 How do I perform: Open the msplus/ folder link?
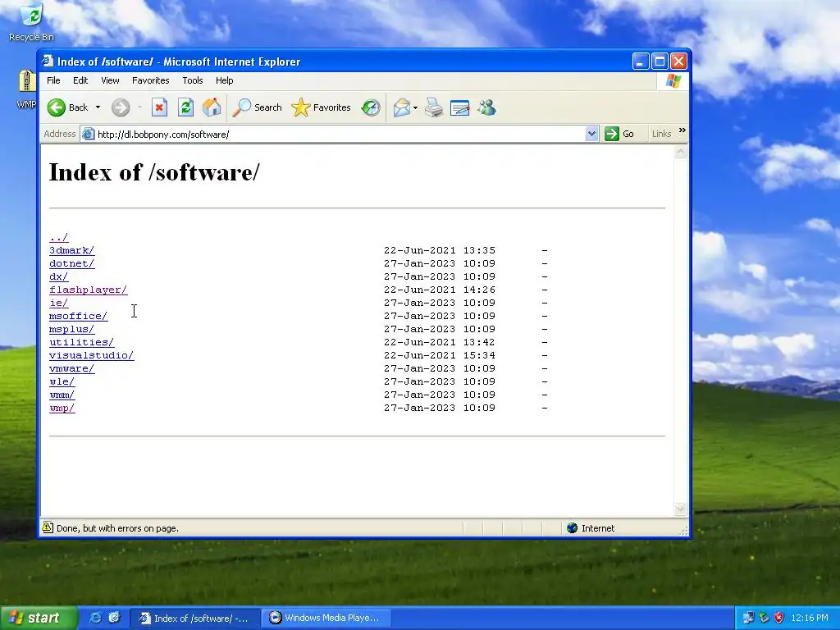[x=71, y=329]
